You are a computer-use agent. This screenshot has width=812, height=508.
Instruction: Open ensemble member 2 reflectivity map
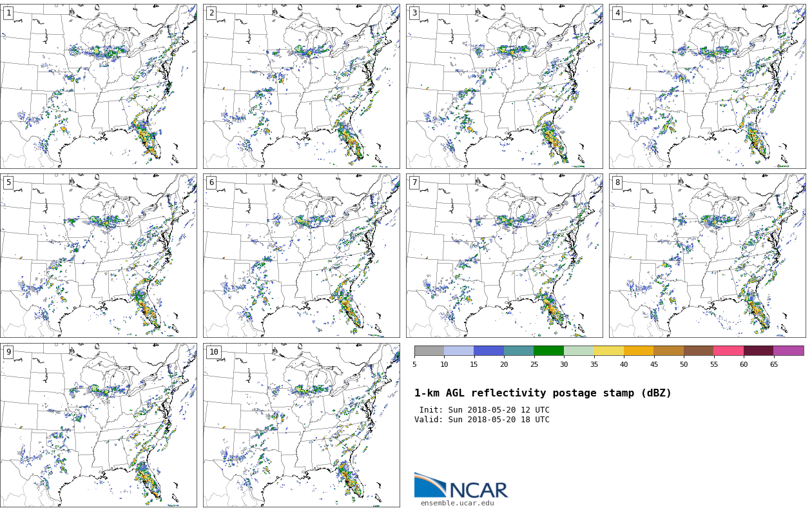(x=302, y=86)
